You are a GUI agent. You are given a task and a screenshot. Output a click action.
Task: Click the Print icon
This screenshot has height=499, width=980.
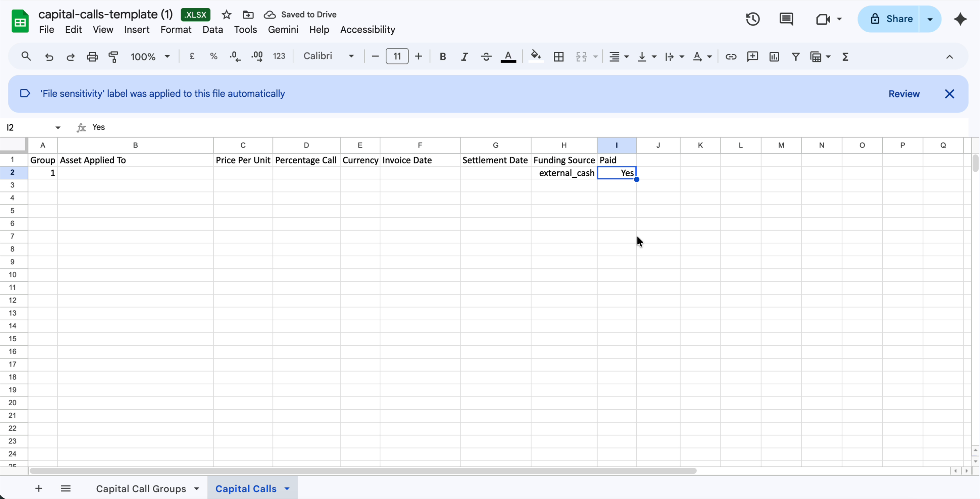[92, 57]
